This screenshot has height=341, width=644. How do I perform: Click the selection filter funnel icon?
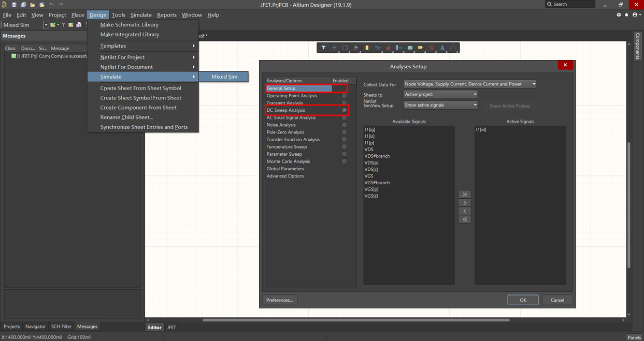[x=323, y=48]
